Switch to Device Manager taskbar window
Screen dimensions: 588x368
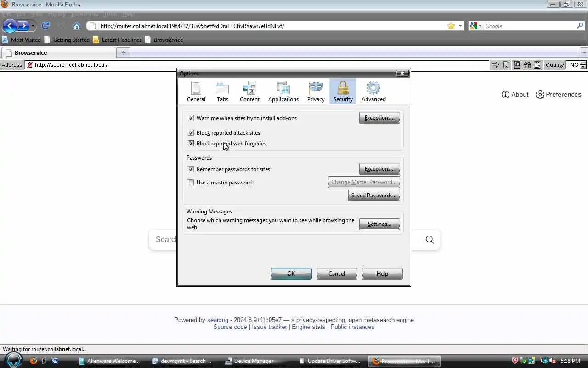pyautogui.click(x=257, y=361)
